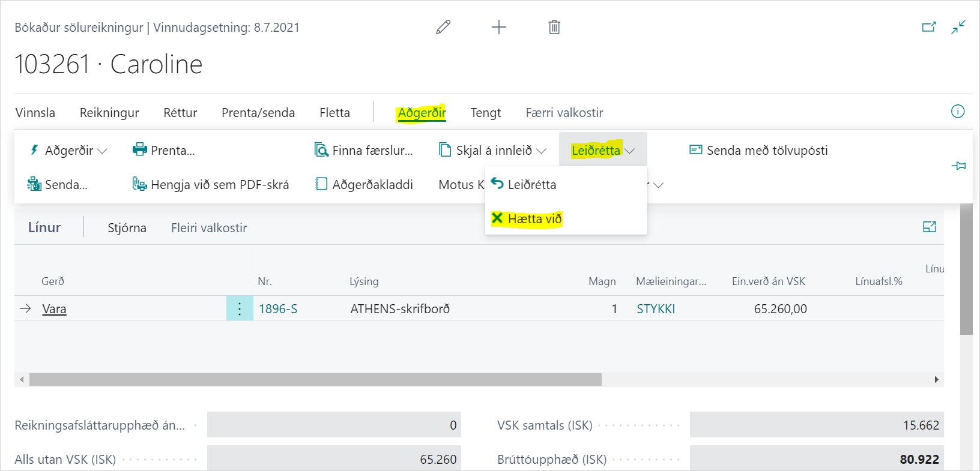980x471 pixels.
Task: Expand the Leiðrétta dropdown
Action: [x=602, y=150]
